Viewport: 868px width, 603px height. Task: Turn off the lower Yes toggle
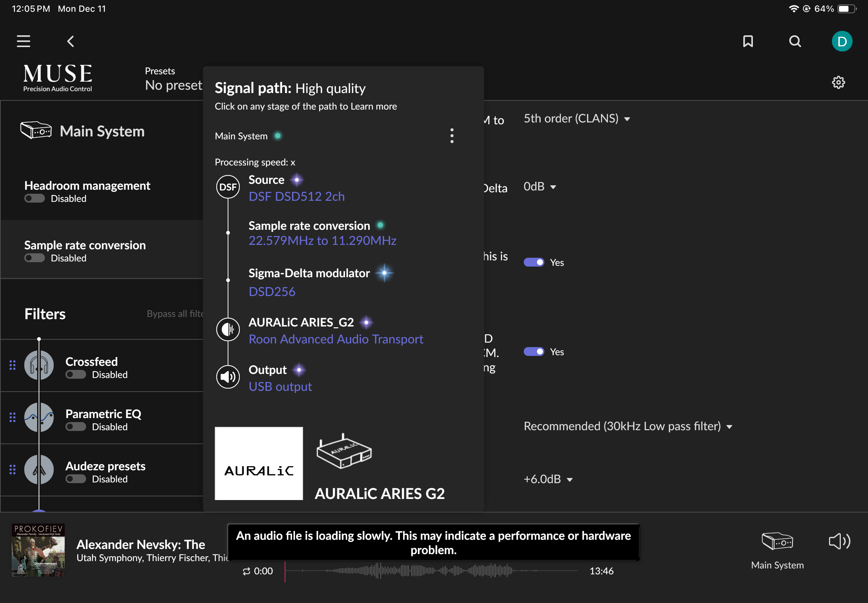point(534,352)
